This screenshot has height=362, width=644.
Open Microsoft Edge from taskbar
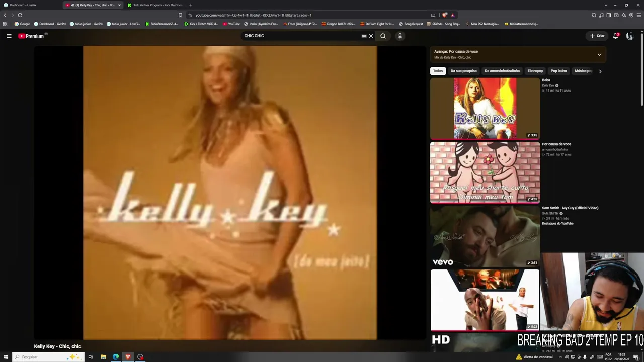tap(116, 357)
